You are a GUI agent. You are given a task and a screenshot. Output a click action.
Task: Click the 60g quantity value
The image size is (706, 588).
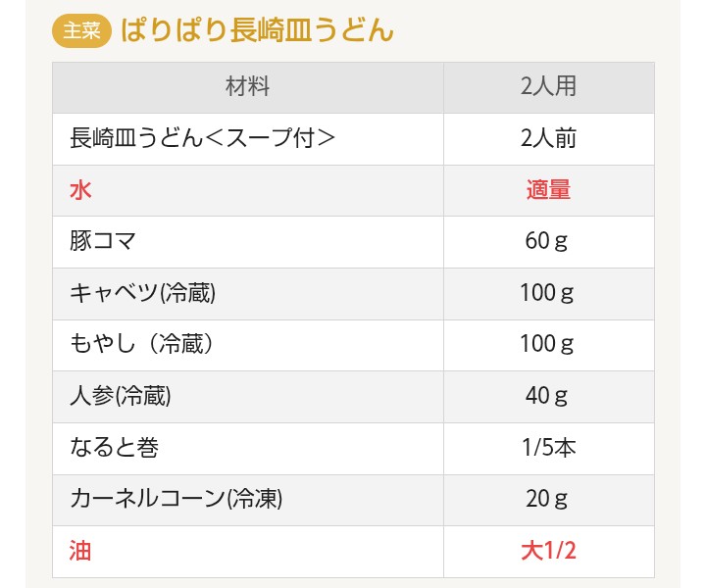point(547,242)
